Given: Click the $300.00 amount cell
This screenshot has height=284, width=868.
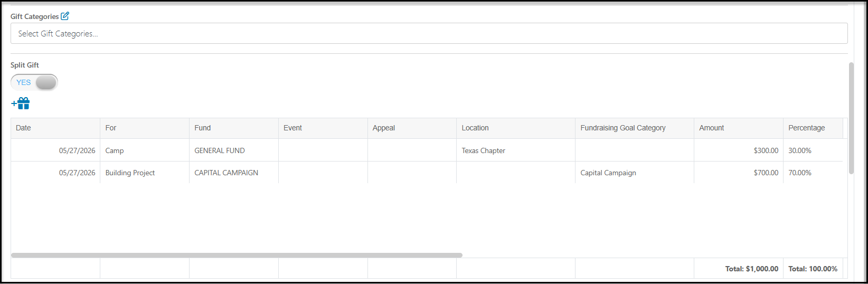Looking at the screenshot, I should pos(739,150).
